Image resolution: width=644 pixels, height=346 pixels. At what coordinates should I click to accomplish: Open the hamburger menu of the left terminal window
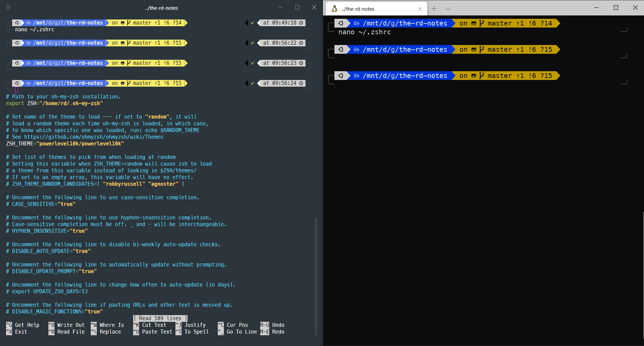[8, 7]
